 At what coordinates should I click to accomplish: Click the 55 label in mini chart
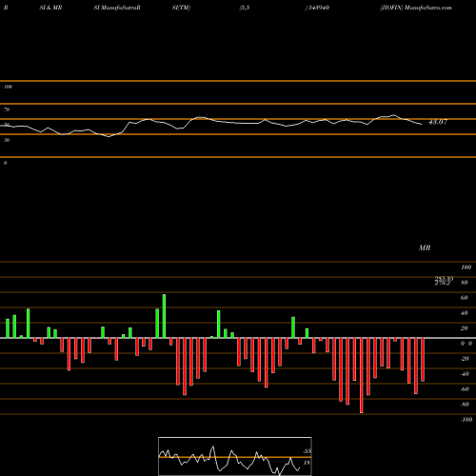coord(307,451)
